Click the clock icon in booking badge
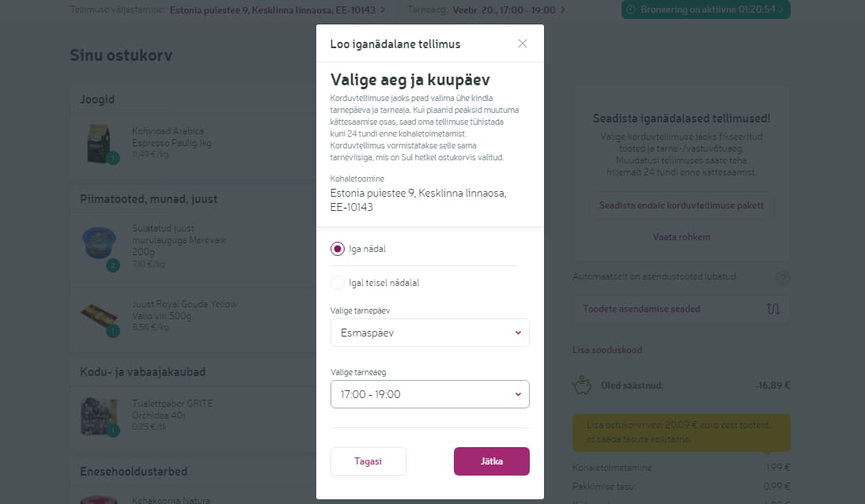This screenshot has height=504, width=865. 631,9
